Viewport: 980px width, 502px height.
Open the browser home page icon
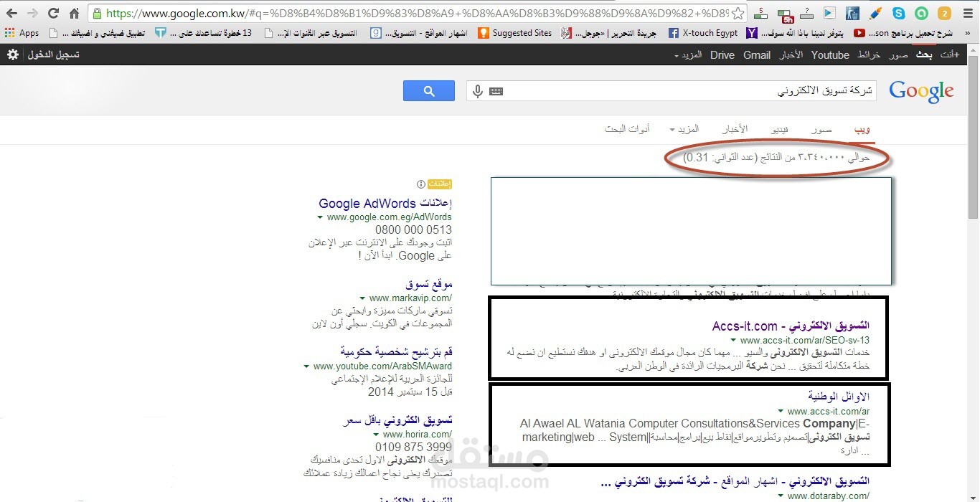(x=74, y=13)
